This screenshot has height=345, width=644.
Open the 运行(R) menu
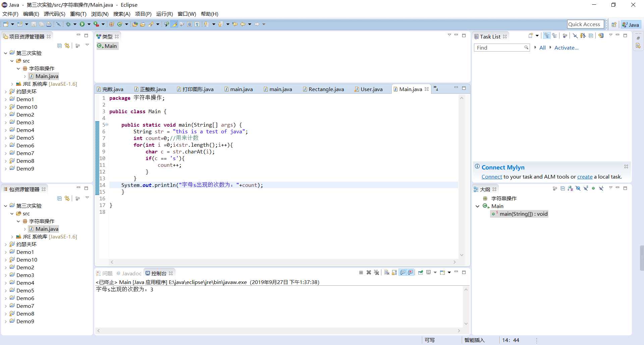pos(164,14)
